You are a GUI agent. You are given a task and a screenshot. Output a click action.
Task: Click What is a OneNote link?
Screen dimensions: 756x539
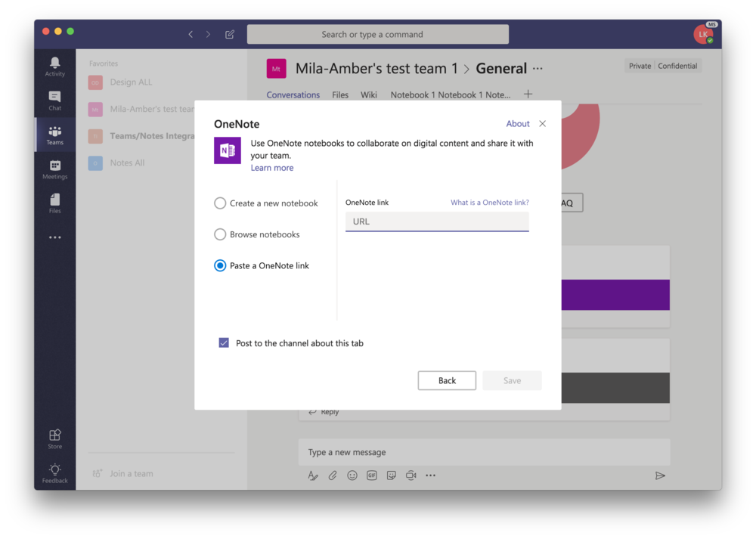pyautogui.click(x=489, y=203)
